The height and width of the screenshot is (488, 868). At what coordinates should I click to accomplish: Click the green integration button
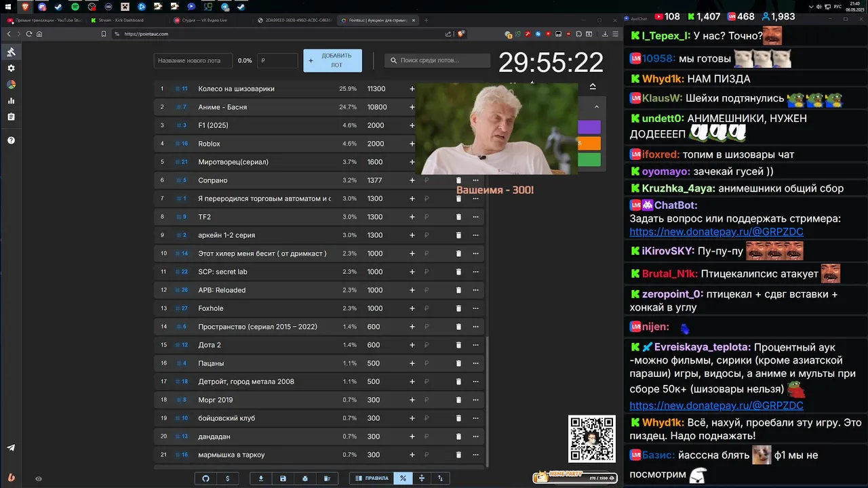pos(589,159)
